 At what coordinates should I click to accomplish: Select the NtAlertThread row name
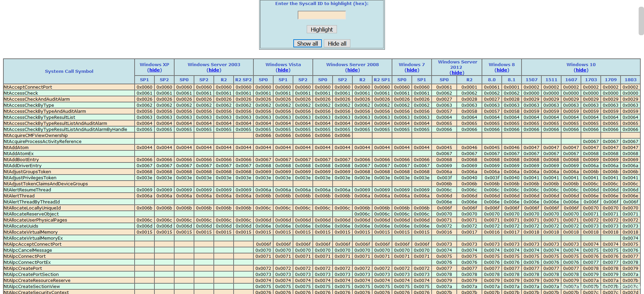pyautogui.click(x=19, y=196)
